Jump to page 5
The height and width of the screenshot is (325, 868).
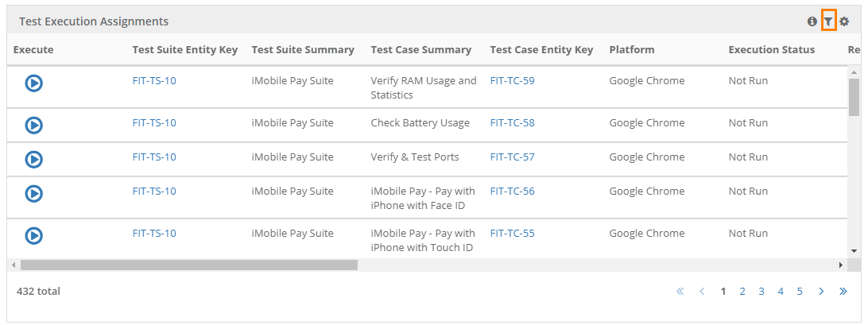pos(800,291)
